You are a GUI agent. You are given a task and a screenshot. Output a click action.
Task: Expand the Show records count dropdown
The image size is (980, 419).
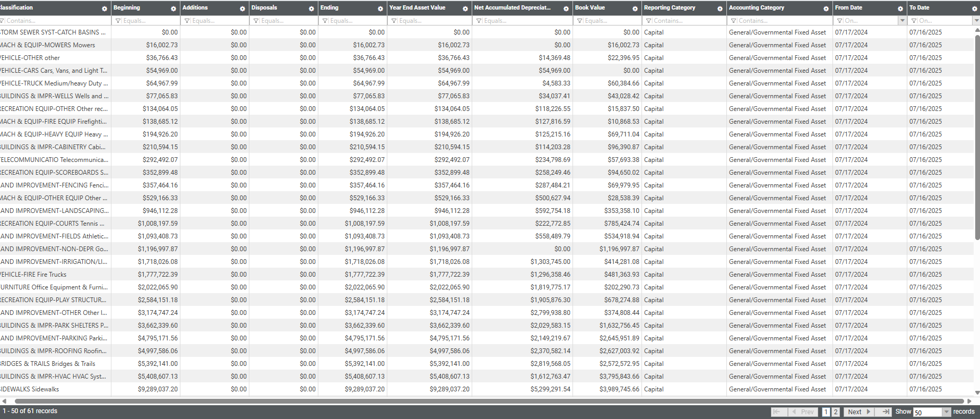point(946,412)
